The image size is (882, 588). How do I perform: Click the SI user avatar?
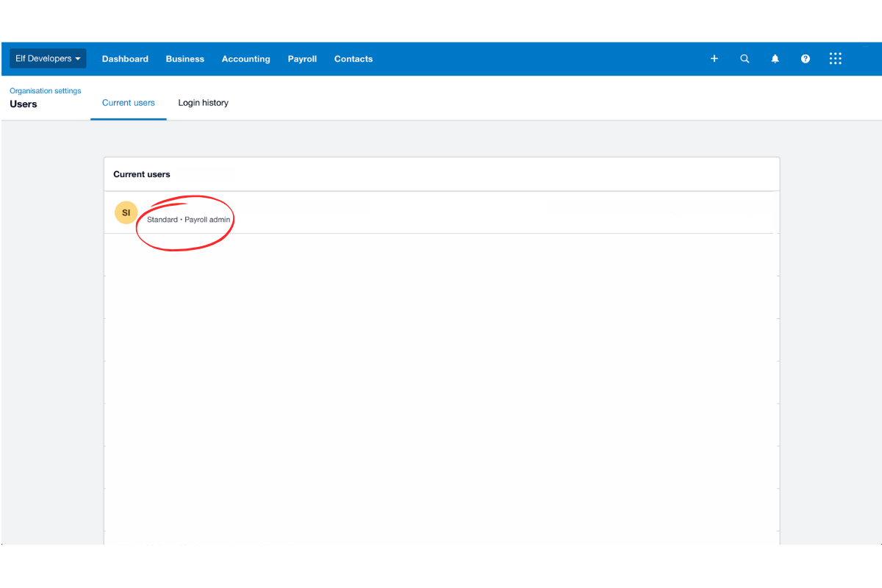(x=126, y=212)
